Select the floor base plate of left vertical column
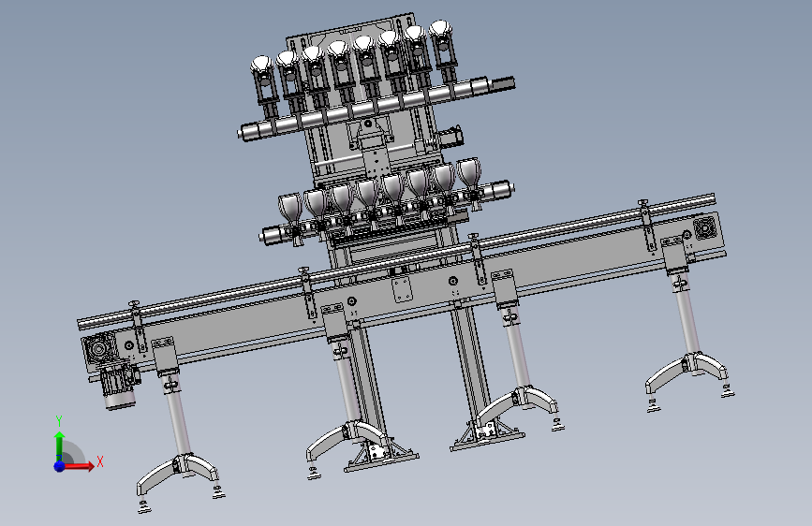The height and width of the screenshot is (526, 812). tap(381, 460)
